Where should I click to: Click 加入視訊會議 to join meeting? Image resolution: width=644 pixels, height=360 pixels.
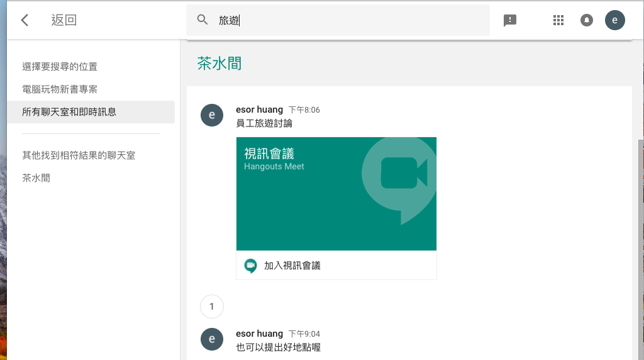tap(292, 266)
